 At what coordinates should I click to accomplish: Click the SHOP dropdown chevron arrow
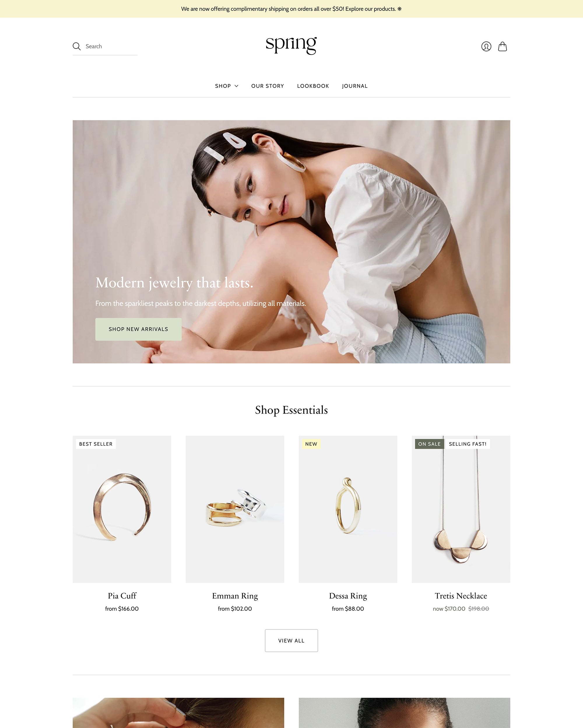point(236,86)
